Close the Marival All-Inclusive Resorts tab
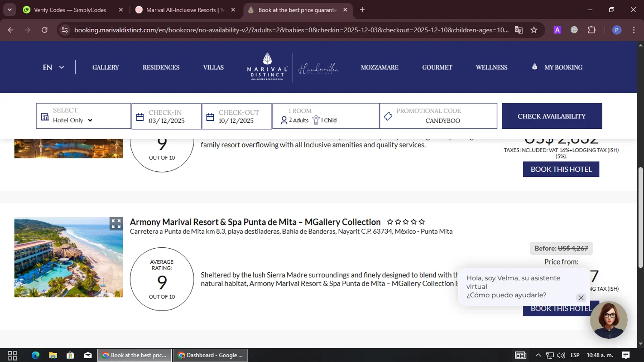Viewport: 644px width, 362px height. point(233,10)
